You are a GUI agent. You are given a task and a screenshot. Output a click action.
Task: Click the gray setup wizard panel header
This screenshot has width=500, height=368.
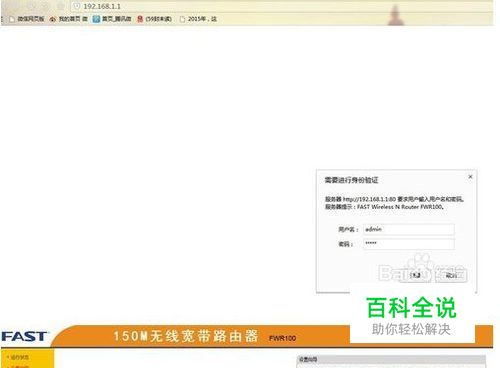pos(391,359)
